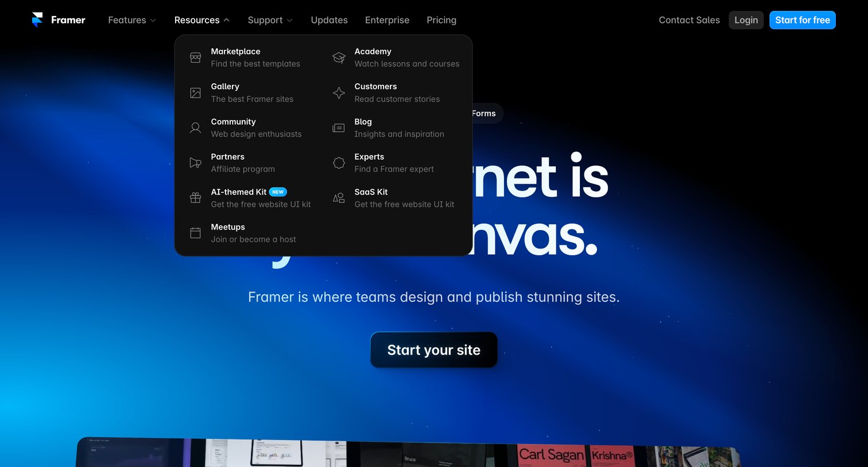The width and height of the screenshot is (868, 467).
Task: Click the Start your site button
Action: coord(434,350)
